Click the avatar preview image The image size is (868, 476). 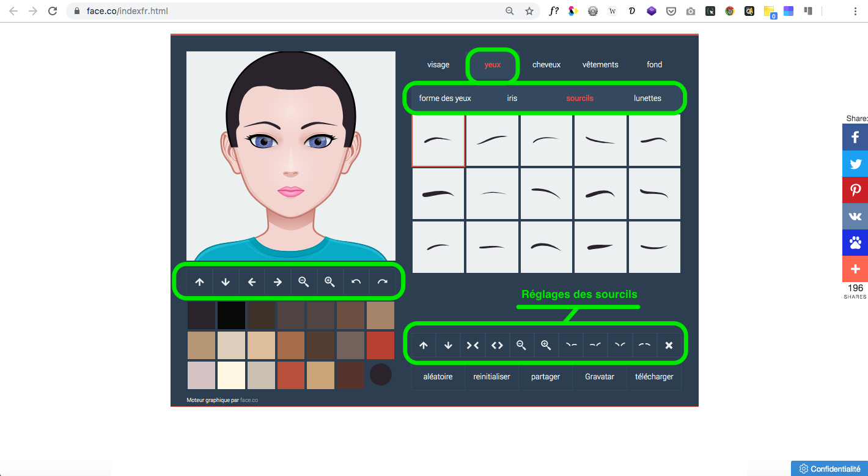click(291, 156)
